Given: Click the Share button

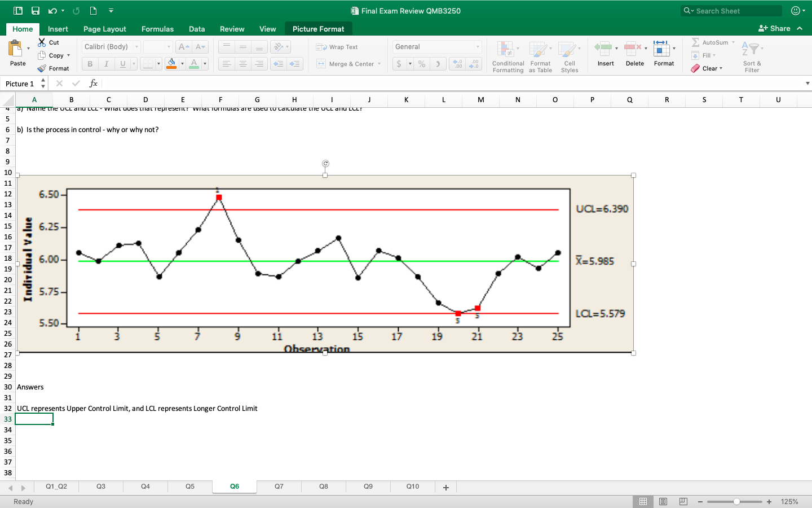Looking at the screenshot, I should click(776, 28).
